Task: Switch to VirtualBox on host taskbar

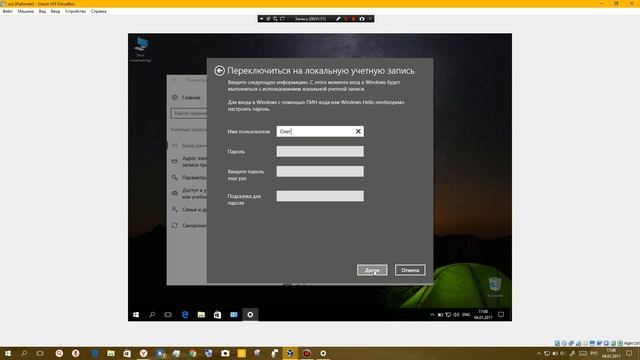Action: click(290, 353)
